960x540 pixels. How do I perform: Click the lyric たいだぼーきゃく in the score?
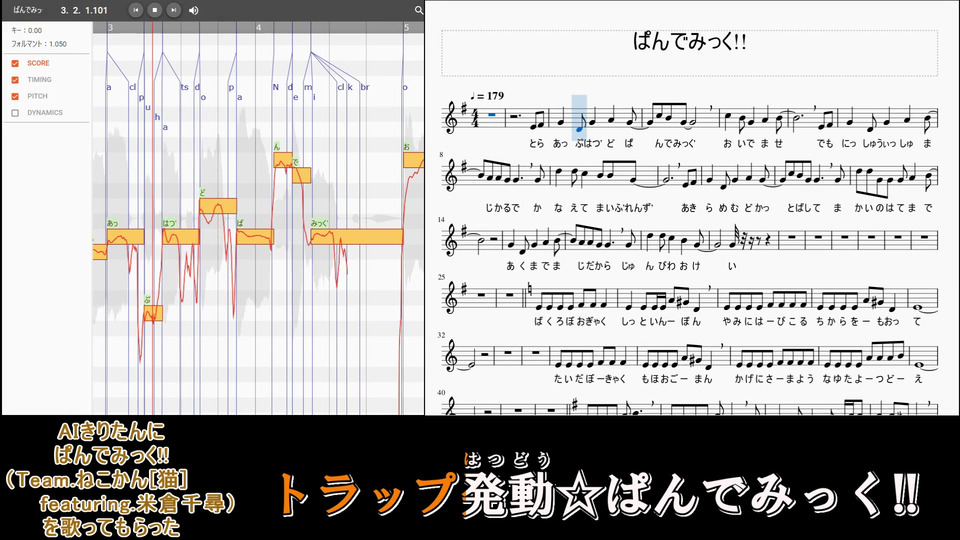590,379
